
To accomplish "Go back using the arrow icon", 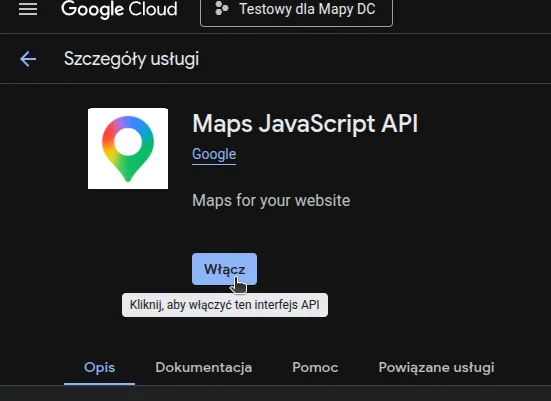I will tap(28, 59).
